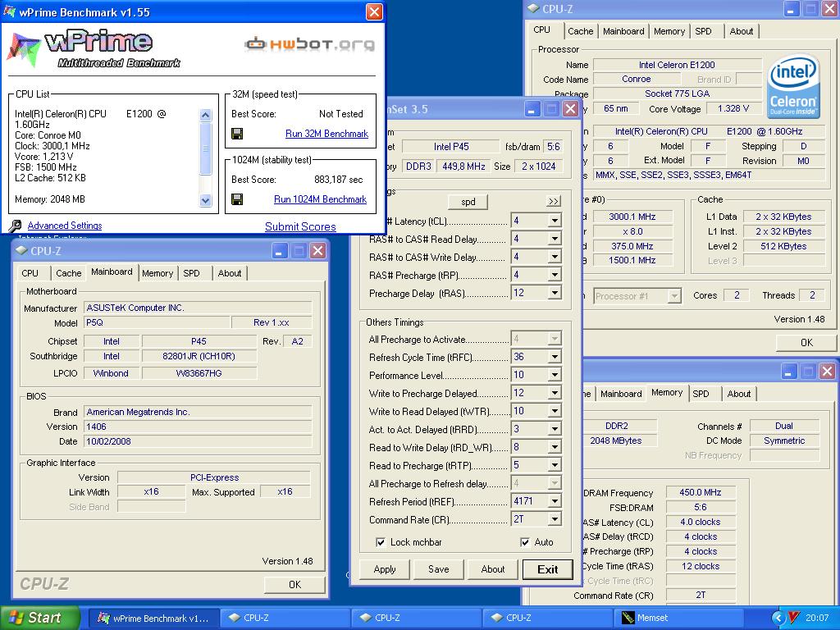Image resolution: width=840 pixels, height=630 pixels.
Task: Close the wPrime Benchmark window
Action: click(374, 11)
